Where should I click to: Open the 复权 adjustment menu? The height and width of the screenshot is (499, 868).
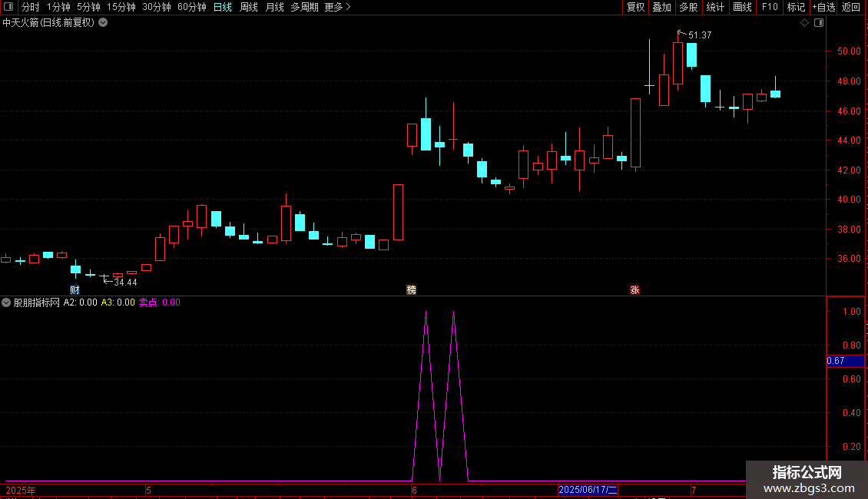635,7
